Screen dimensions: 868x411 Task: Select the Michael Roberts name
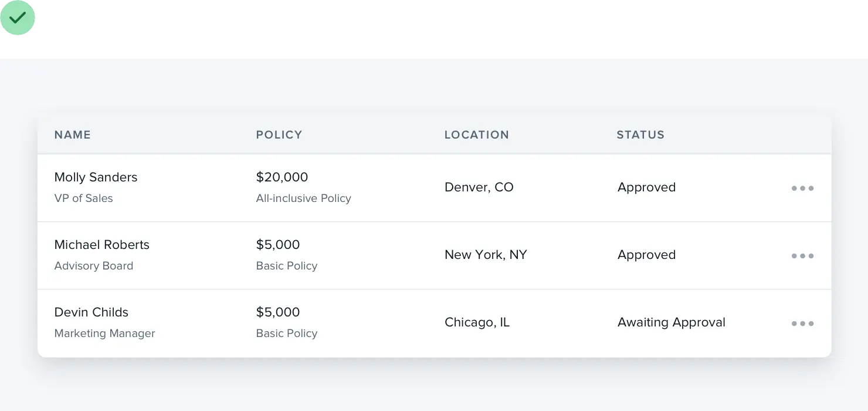pos(101,245)
